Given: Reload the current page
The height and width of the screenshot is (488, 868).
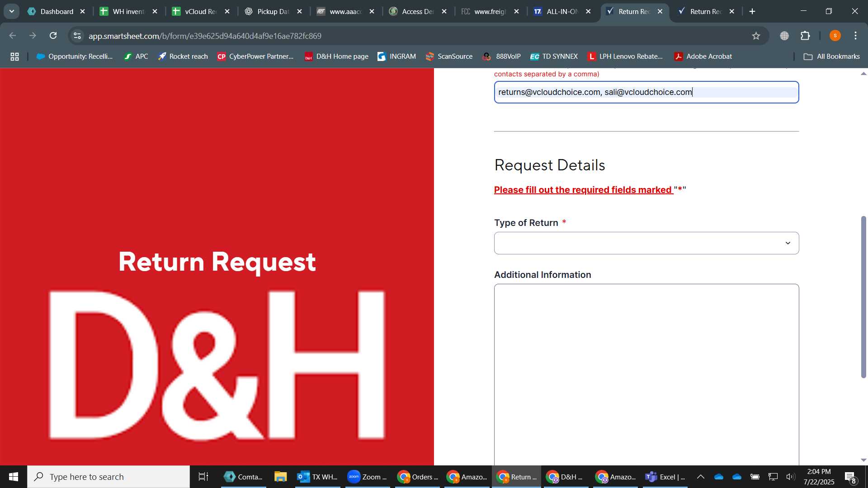Looking at the screenshot, I should pyautogui.click(x=53, y=36).
